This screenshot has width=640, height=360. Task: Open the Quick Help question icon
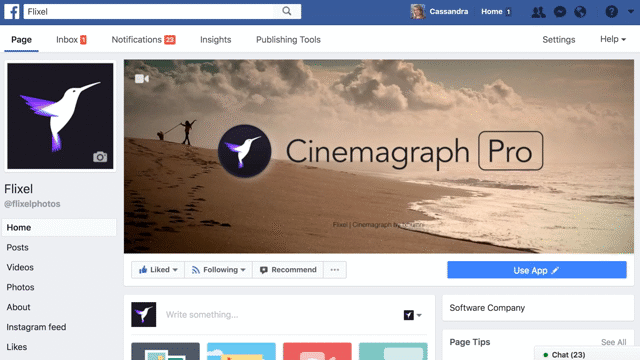[x=611, y=12]
